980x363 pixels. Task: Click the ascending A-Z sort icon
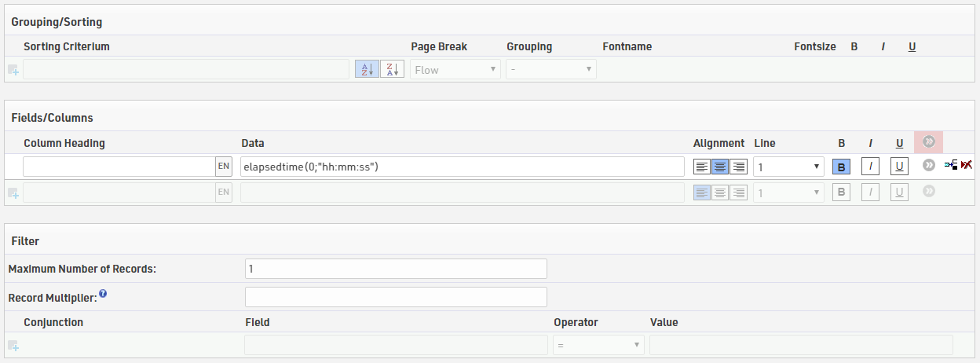pos(367,69)
